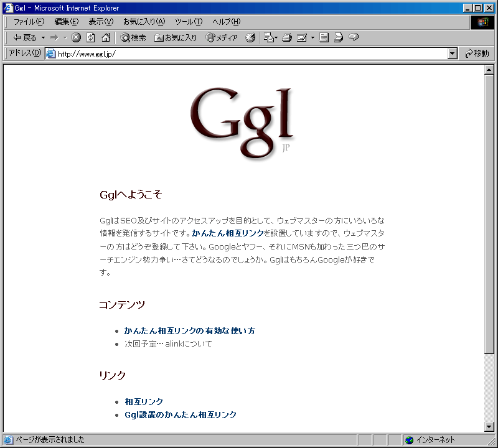Open the Media (メディア) pane
The height and width of the screenshot is (448, 498).
222,38
